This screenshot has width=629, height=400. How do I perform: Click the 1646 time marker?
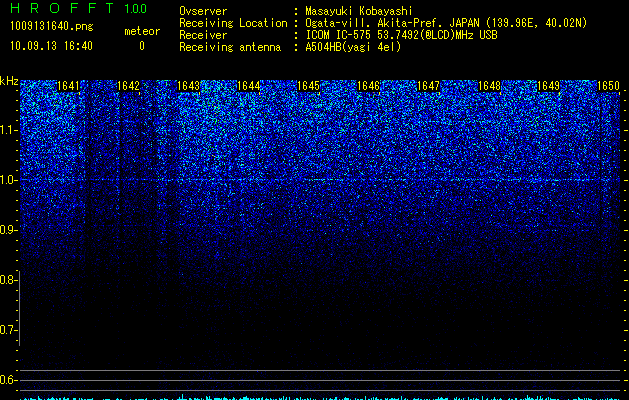[368, 86]
